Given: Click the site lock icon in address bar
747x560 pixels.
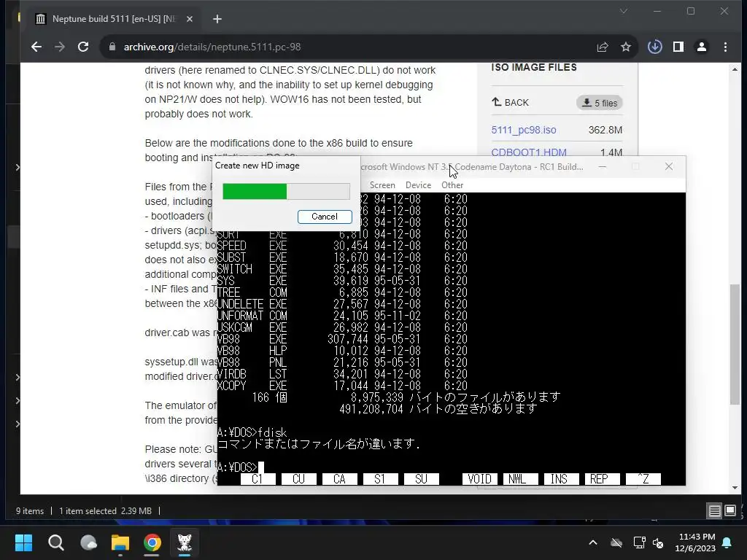Looking at the screenshot, I should [x=112, y=47].
